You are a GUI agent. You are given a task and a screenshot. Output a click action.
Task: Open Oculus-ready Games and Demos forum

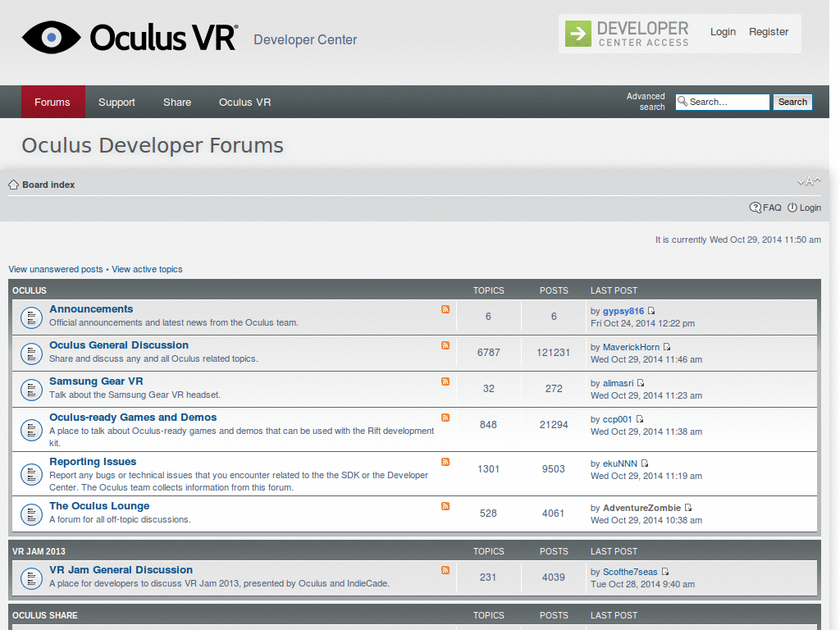133,418
